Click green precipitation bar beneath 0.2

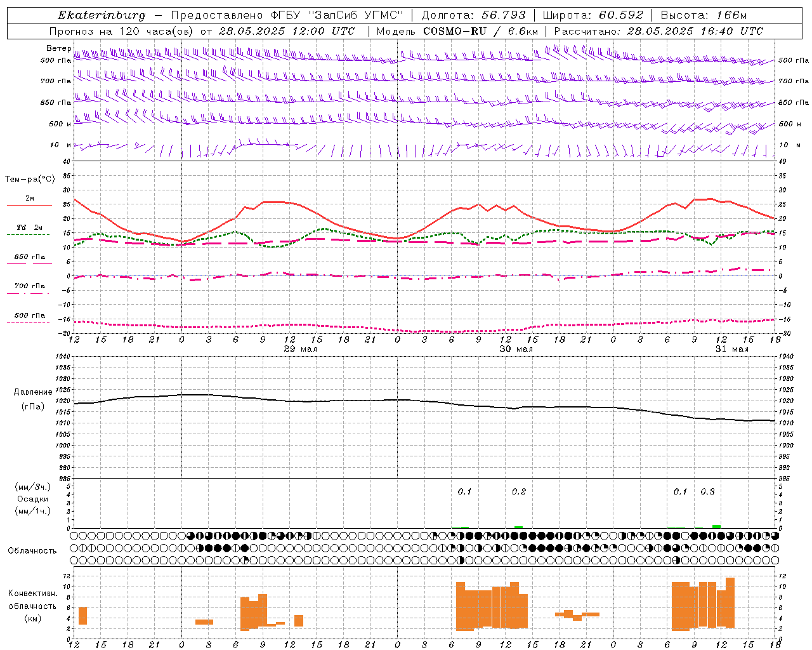coord(519,527)
